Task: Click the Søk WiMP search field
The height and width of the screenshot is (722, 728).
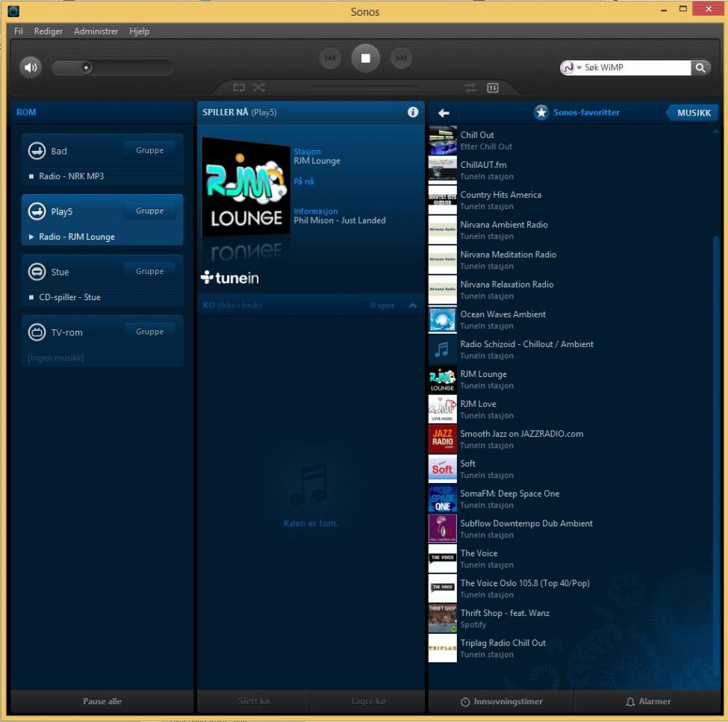Action: click(x=637, y=68)
